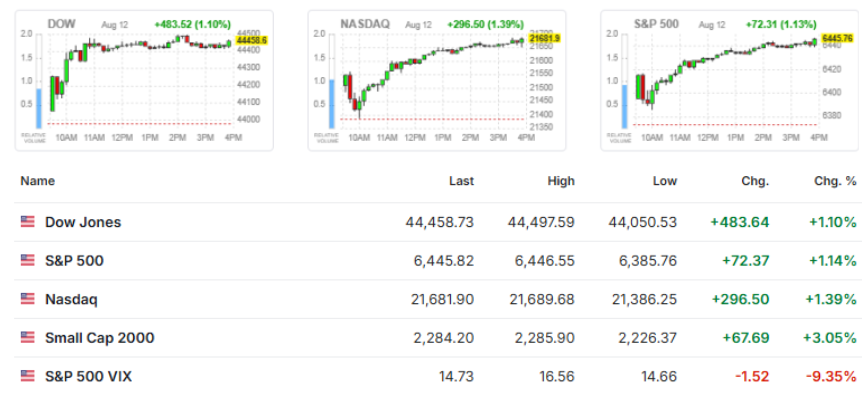Image resolution: width=862 pixels, height=401 pixels.
Task: Open the S&P 500 index link
Action: click(74, 261)
